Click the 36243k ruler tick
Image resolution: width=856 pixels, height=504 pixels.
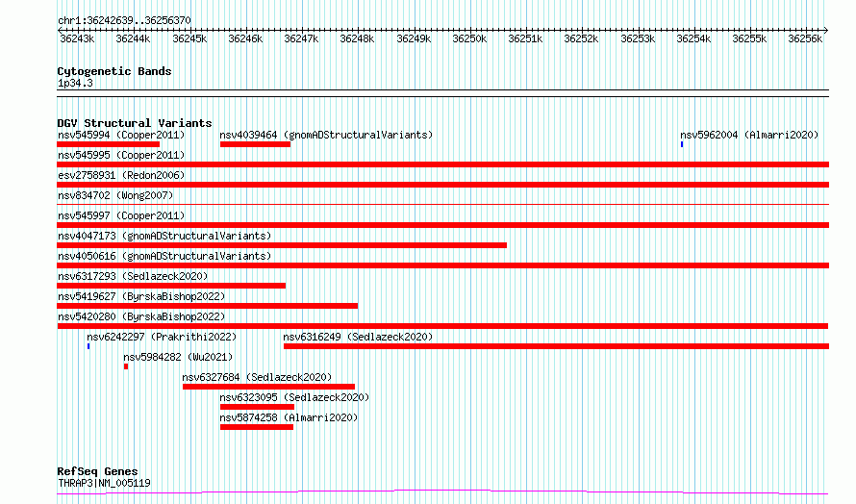point(77,38)
